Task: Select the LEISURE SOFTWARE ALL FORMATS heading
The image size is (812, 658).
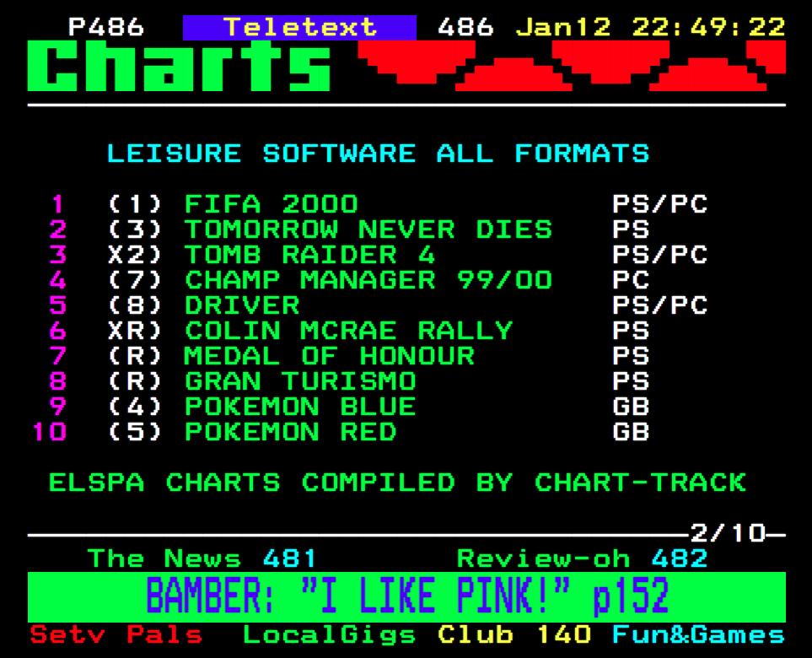Action: (378, 154)
